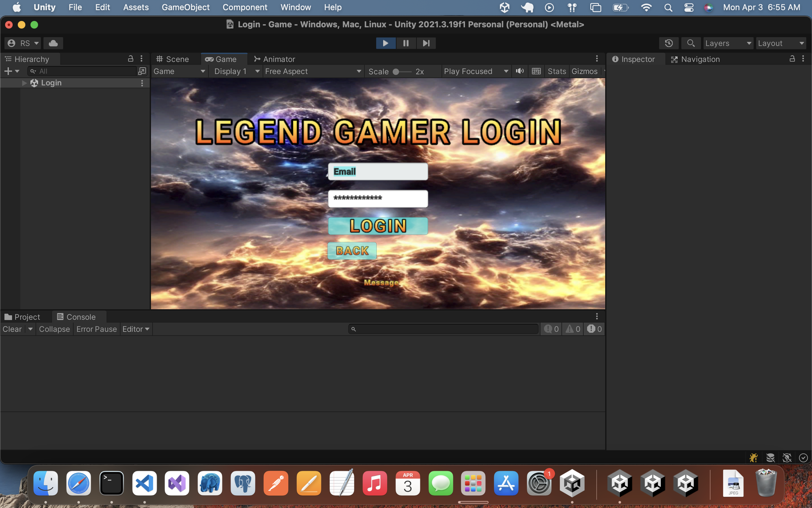Click the toolbar search magnifier icon
The width and height of the screenshot is (812, 508).
point(691,43)
